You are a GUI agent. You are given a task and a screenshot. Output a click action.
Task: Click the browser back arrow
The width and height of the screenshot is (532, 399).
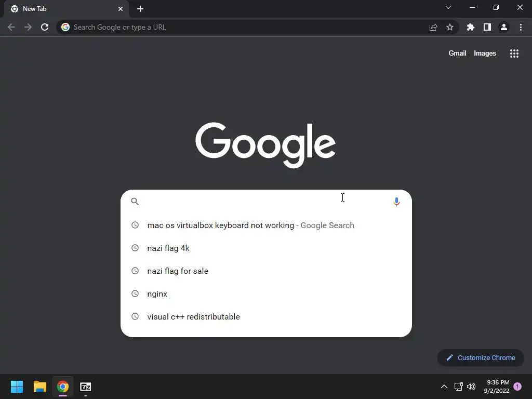coord(11,27)
